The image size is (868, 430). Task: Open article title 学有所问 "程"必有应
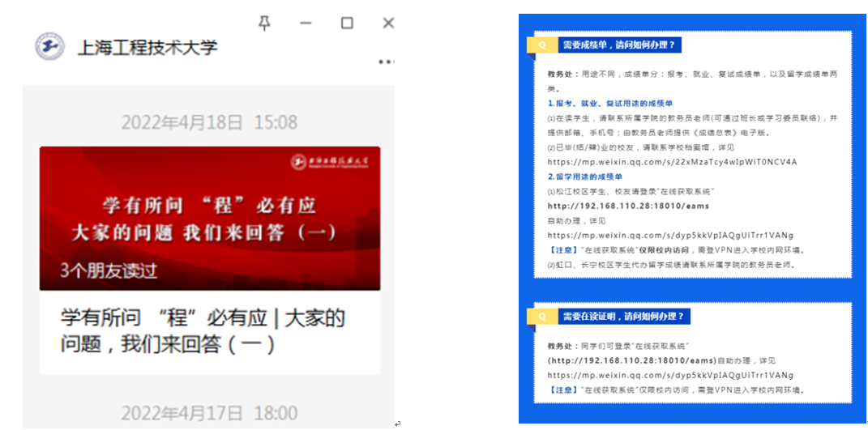coord(203,330)
